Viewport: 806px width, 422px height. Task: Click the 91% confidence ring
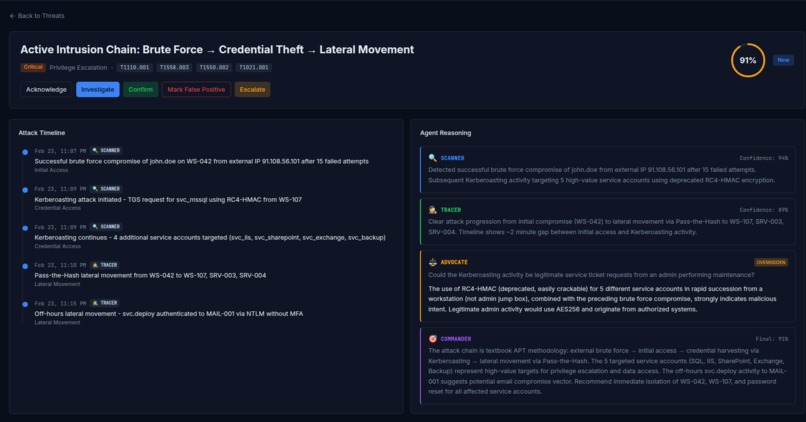pyautogui.click(x=747, y=60)
